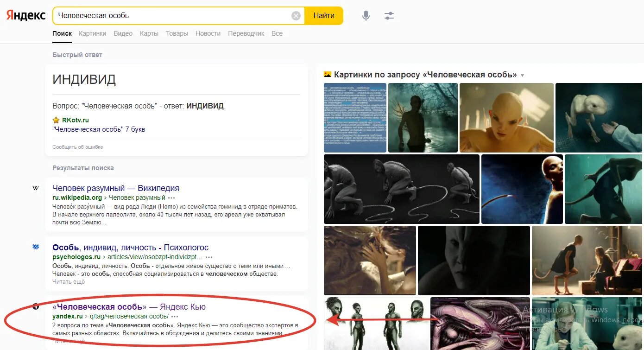The height and width of the screenshot is (350, 644).
Task: Click the Psychologos favicon
Action: click(x=36, y=247)
